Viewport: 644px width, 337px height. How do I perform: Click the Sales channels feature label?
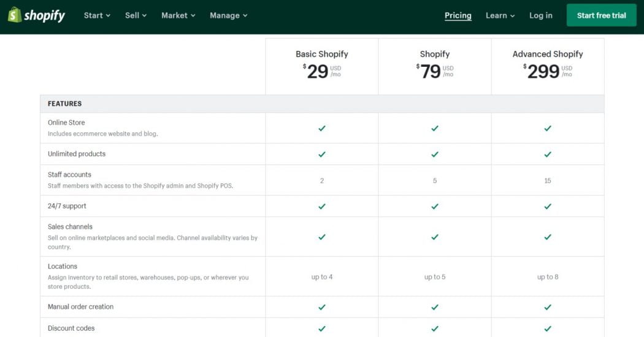tap(70, 227)
